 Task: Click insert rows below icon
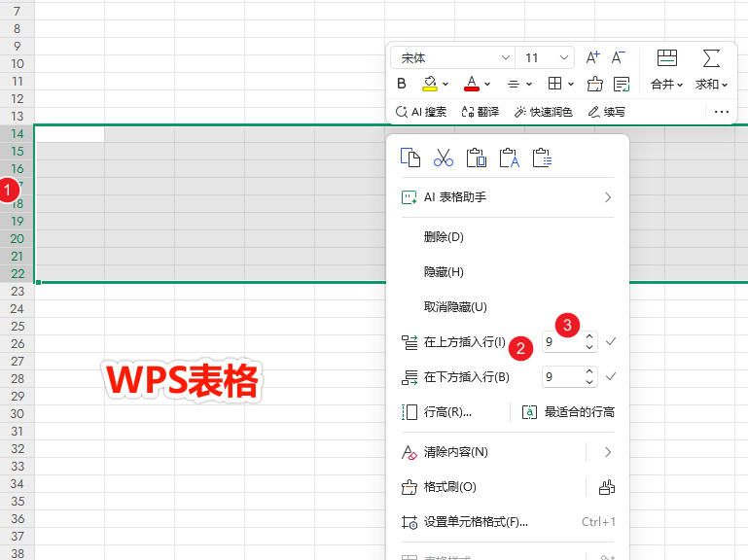(409, 377)
